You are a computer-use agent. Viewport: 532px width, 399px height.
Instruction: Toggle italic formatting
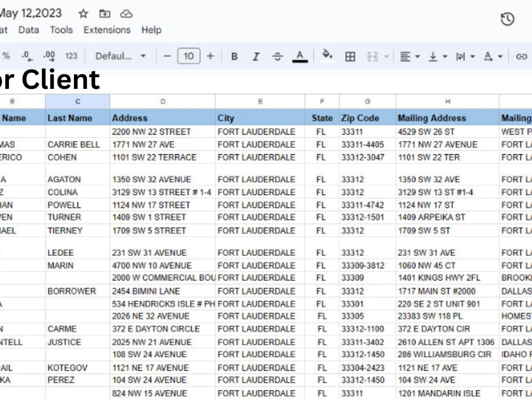pyautogui.click(x=256, y=56)
